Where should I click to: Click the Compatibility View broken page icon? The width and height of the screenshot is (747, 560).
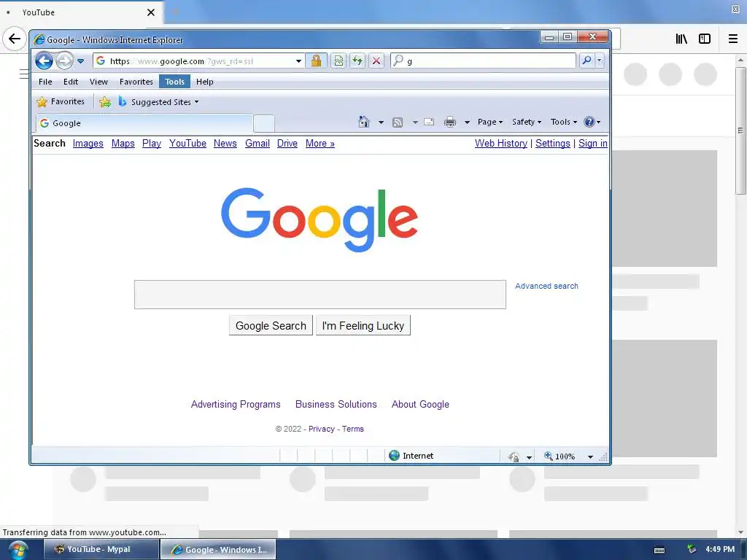click(338, 61)
